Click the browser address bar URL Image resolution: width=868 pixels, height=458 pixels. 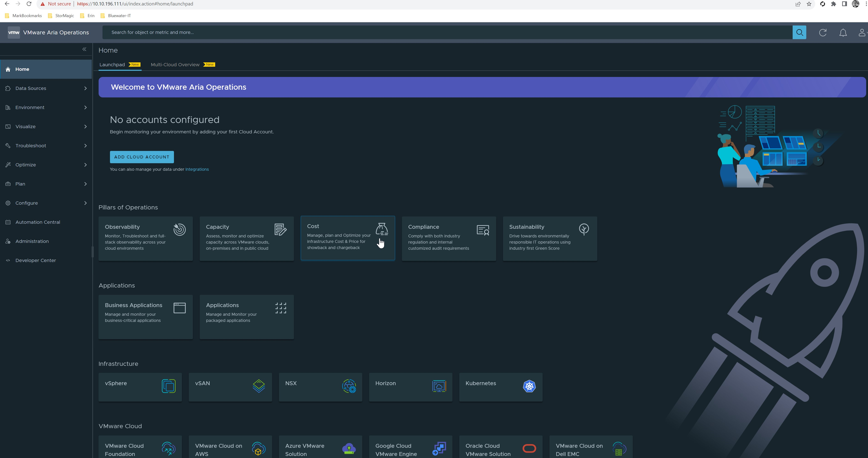[x=135, y=4]
